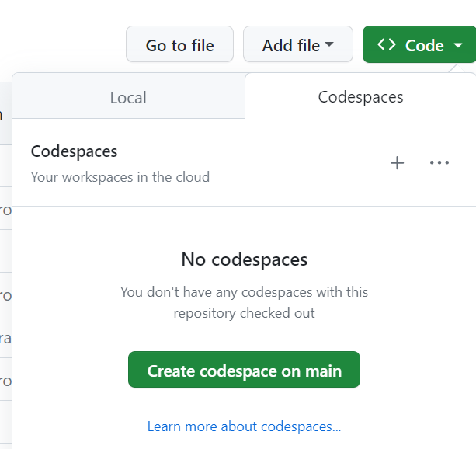Click the blank area of the Codespaces header row
The height and width of the screenshot is (449, 476).
[295, 163]
